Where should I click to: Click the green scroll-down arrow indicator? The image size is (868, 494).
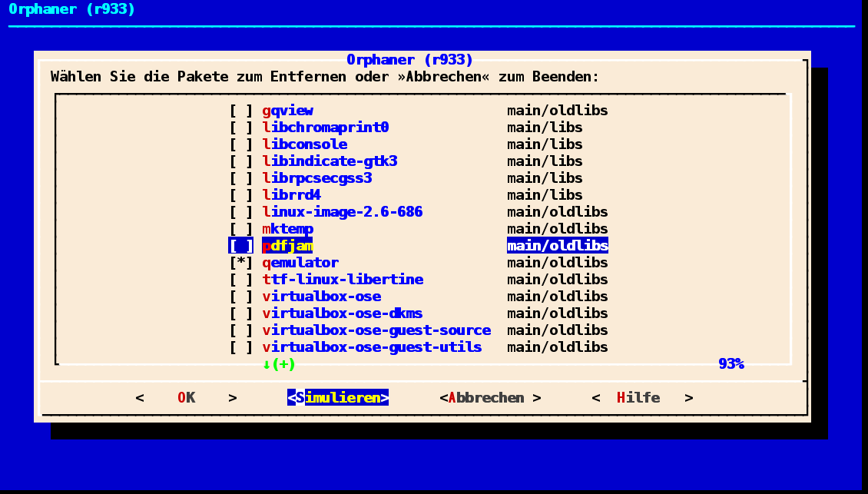point(267,364)
